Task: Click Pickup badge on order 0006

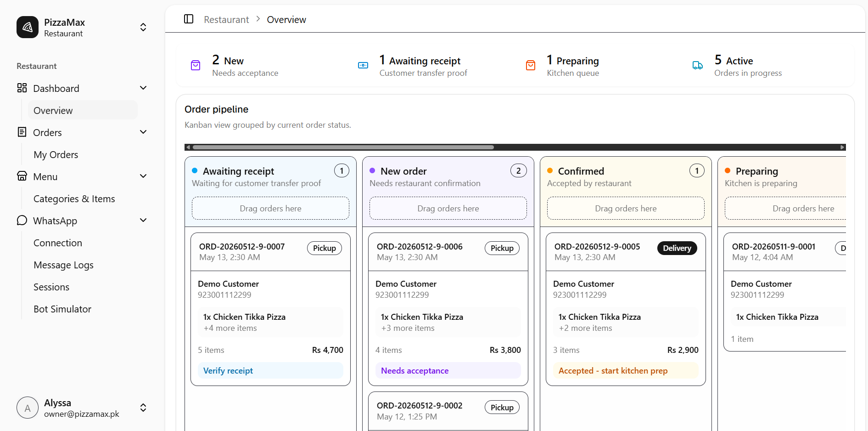Action: [502, 248]
